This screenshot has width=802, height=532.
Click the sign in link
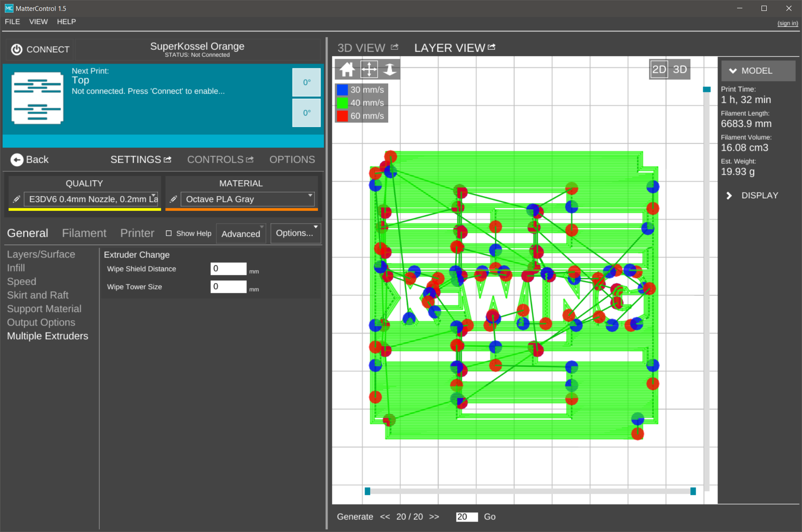click(787, 24)
